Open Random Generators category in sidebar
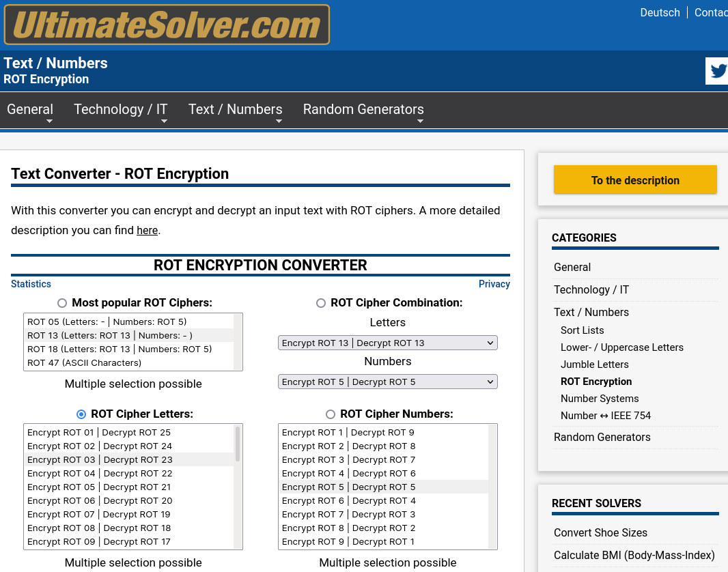The image size is (728, 572). point(602,437)
